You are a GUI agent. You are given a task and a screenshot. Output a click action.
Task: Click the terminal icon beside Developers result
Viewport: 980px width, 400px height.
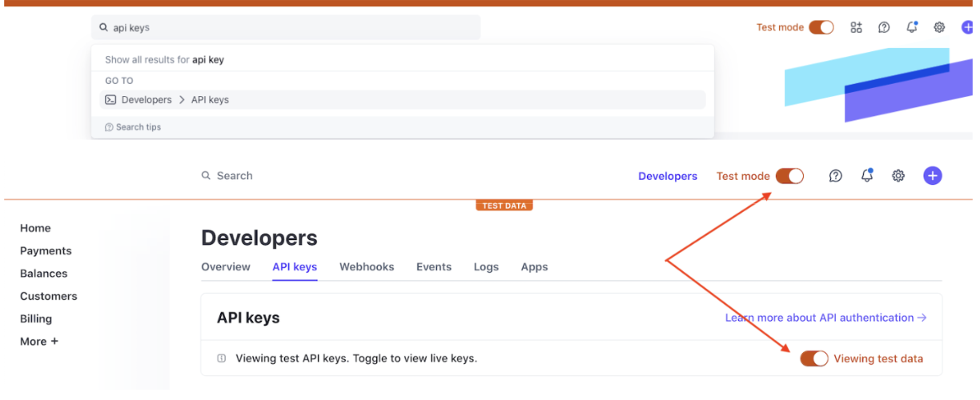click(x=111, y=100)
